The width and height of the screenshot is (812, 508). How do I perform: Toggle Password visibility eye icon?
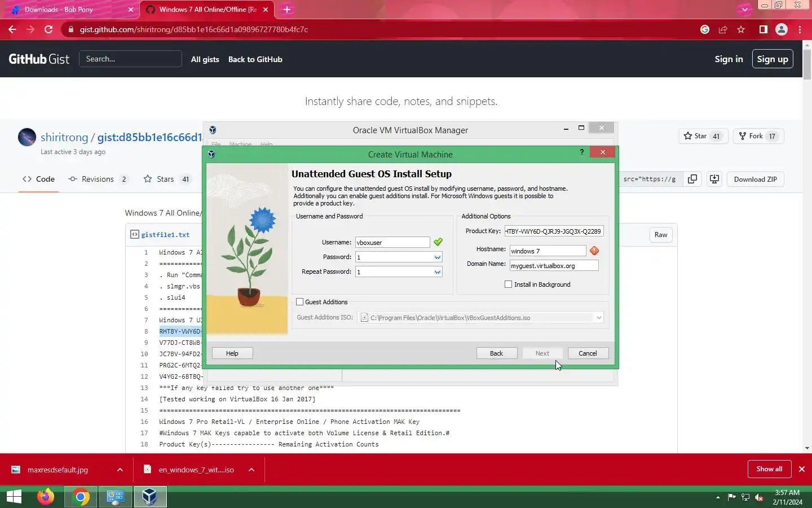point(438,257)
